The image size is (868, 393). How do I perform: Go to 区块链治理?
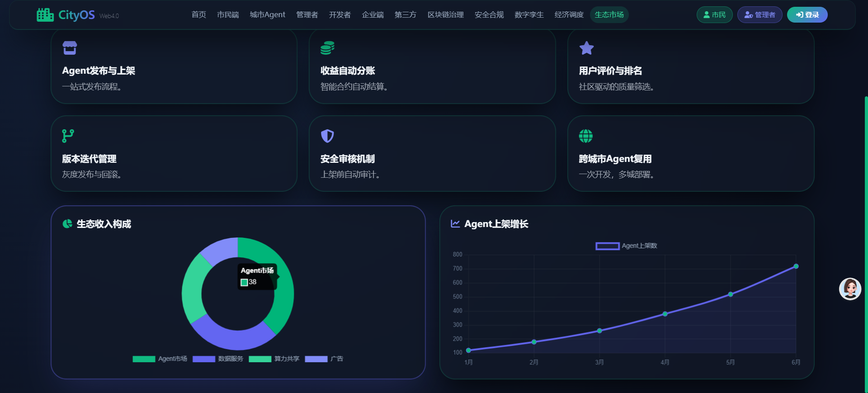click(446, 15)
